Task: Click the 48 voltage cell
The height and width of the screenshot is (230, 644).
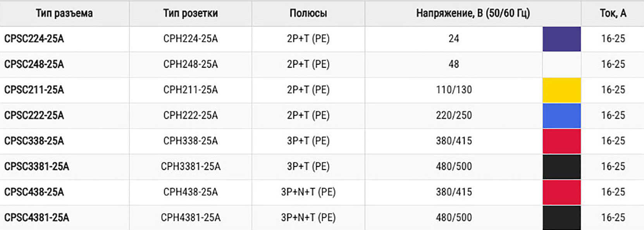Action: coord(454,64)
